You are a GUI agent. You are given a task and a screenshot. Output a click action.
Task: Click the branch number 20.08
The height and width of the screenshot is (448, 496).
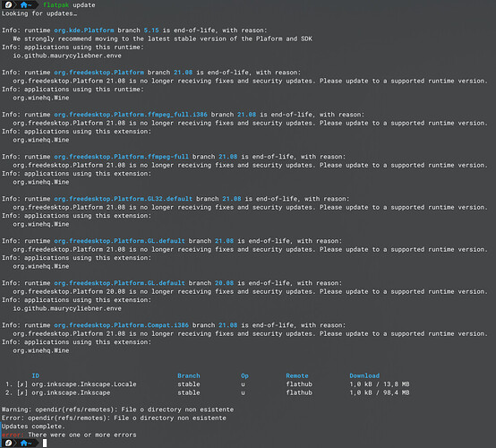(x=225, y=283)
